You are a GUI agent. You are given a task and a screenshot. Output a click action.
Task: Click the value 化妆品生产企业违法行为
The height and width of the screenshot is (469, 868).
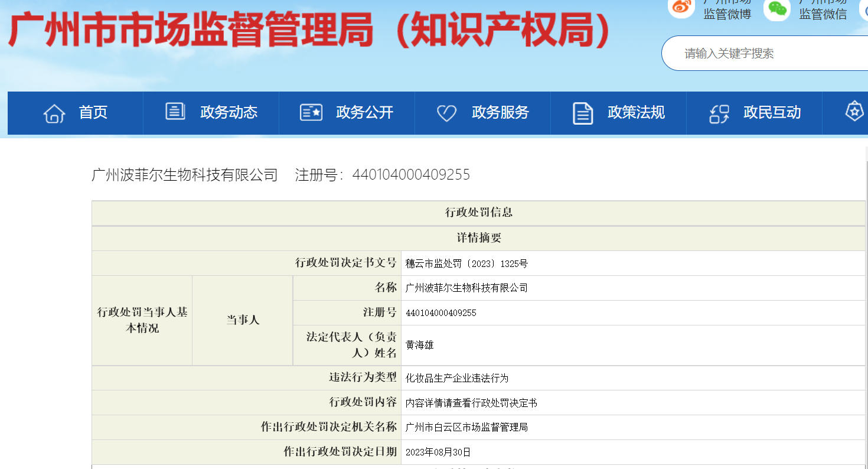click(x=457, y=378)
